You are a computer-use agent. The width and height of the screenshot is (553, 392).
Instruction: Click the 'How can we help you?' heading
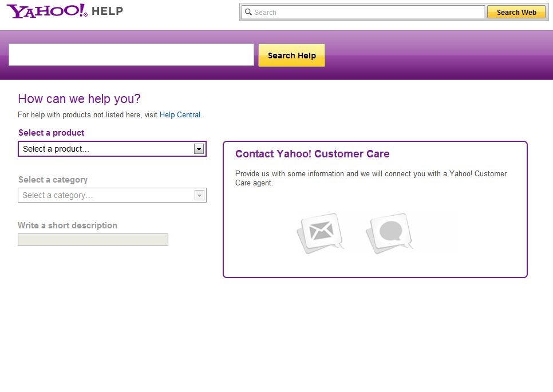(79, 99)
